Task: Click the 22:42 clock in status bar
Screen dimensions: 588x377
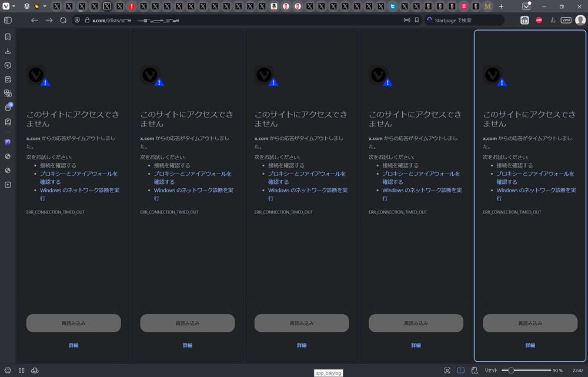Action: (578, 371)
